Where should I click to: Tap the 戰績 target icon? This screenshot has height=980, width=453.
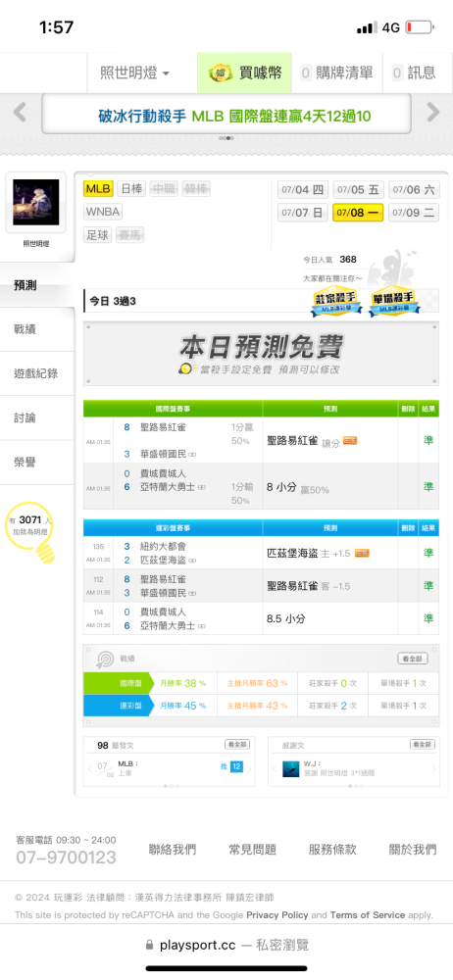pos(104,659)
